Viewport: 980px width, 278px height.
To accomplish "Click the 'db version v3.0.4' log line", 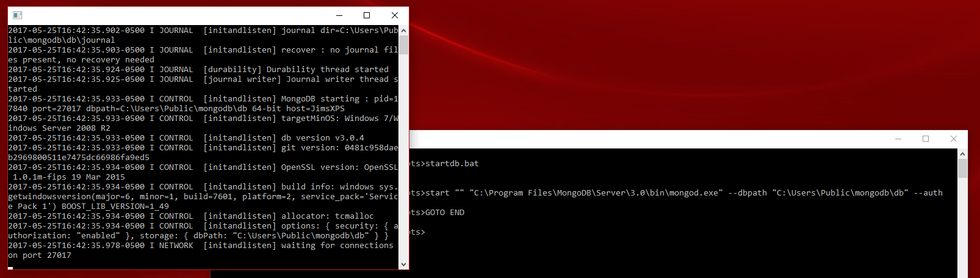I will (322, 138).
